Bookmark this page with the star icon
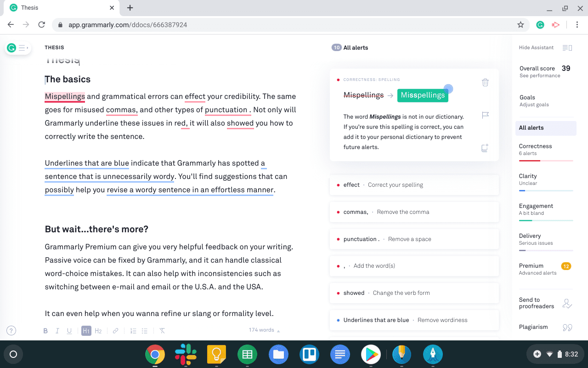Viewport: 588px width, 368px height. coord(520,25)
